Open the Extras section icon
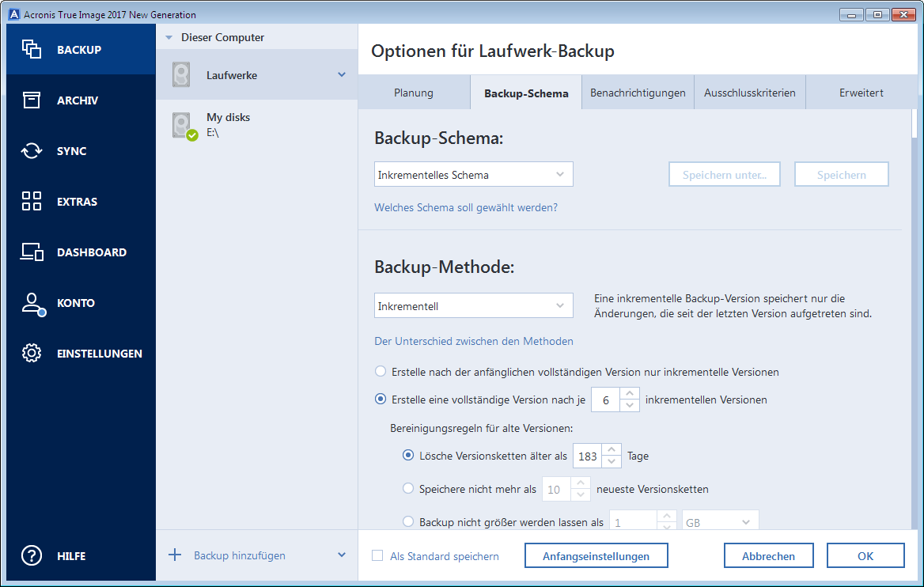Viewport: 924px width, 587px height. click(x=31, y=201)
